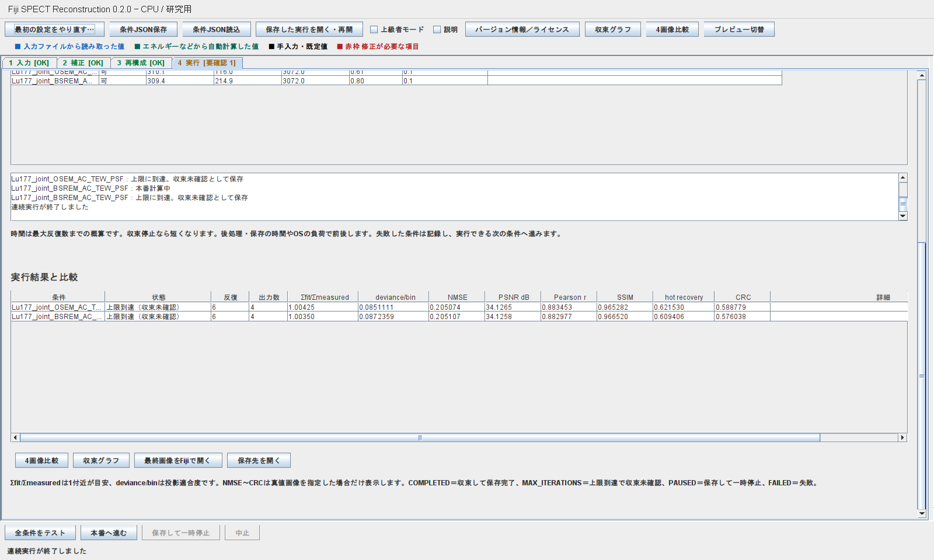Open 最終画像をFijiで開く
934x560 pixels.
click(x=177, y=461)
